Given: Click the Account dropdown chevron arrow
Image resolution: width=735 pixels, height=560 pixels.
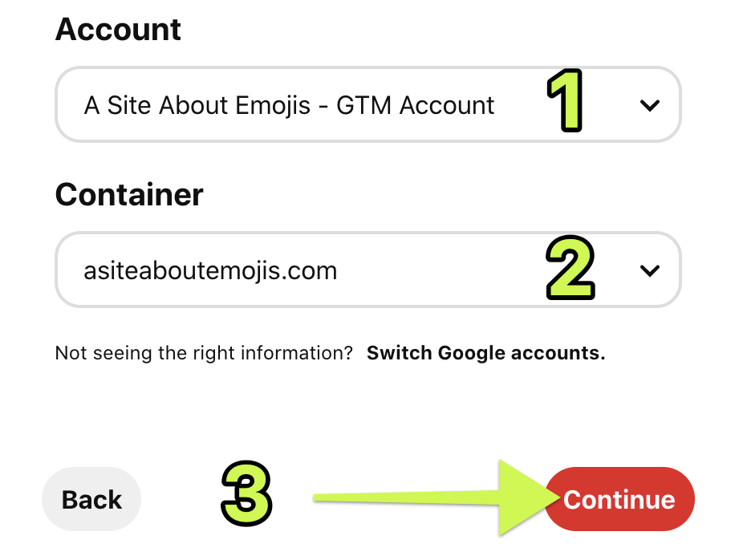Looking at the screenshot, I should 650,105.
